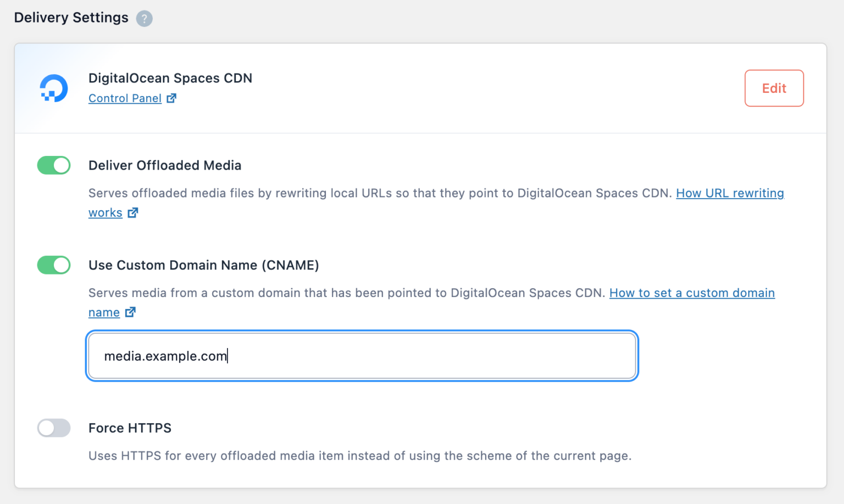Turn off Use Custom Domain Name (CNAME)
The height and width of the screenshot is (504, 844).
coord(53,265)
